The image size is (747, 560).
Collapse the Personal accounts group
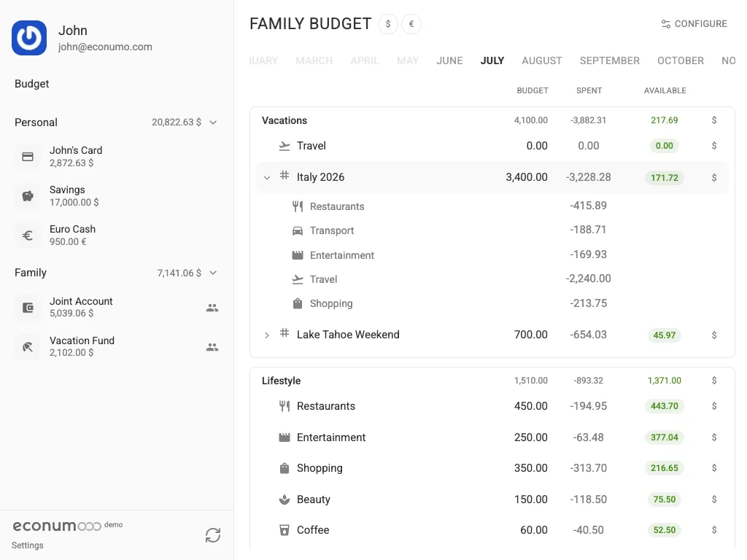click(213, 122)
